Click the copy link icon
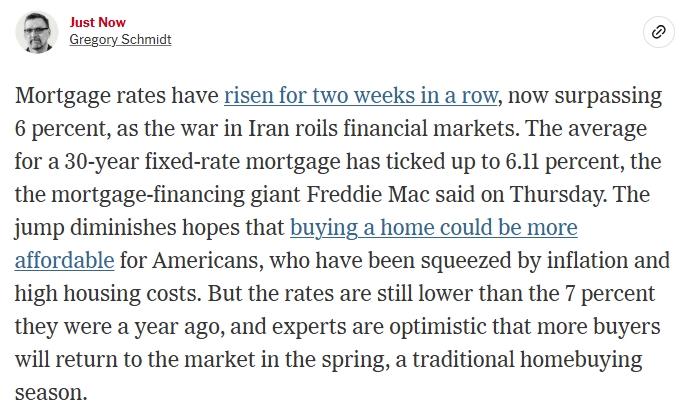The height and width of the screenshot is (412, 686). (658, 32)
